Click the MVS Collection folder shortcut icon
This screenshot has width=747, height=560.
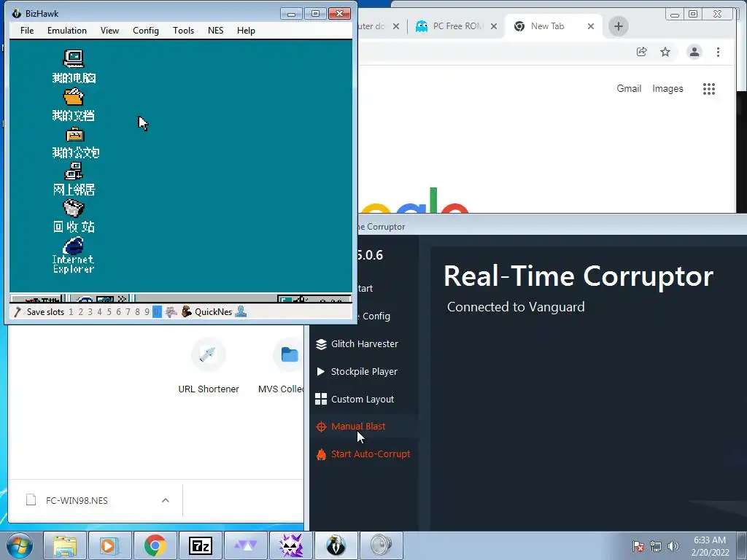point(289,355)
